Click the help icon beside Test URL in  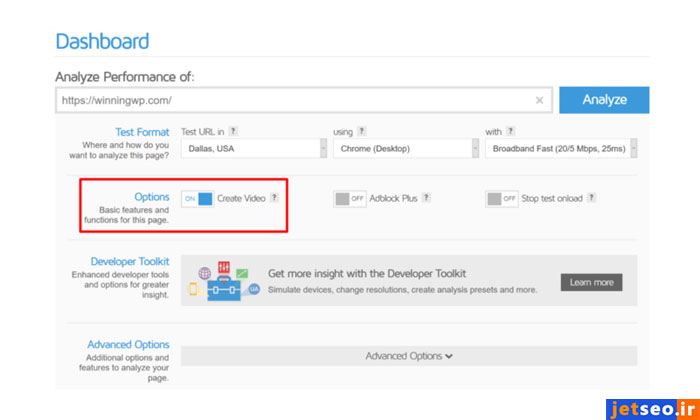232,131
